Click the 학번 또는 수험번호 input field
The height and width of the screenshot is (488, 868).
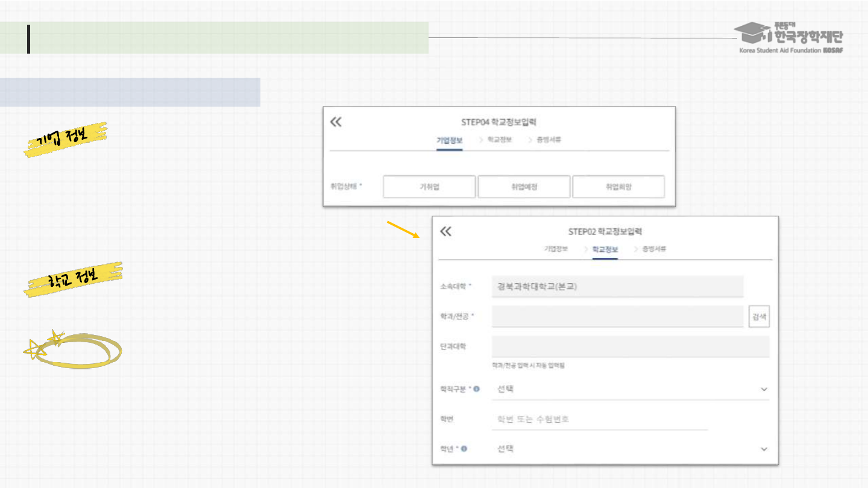click(599, 419)
